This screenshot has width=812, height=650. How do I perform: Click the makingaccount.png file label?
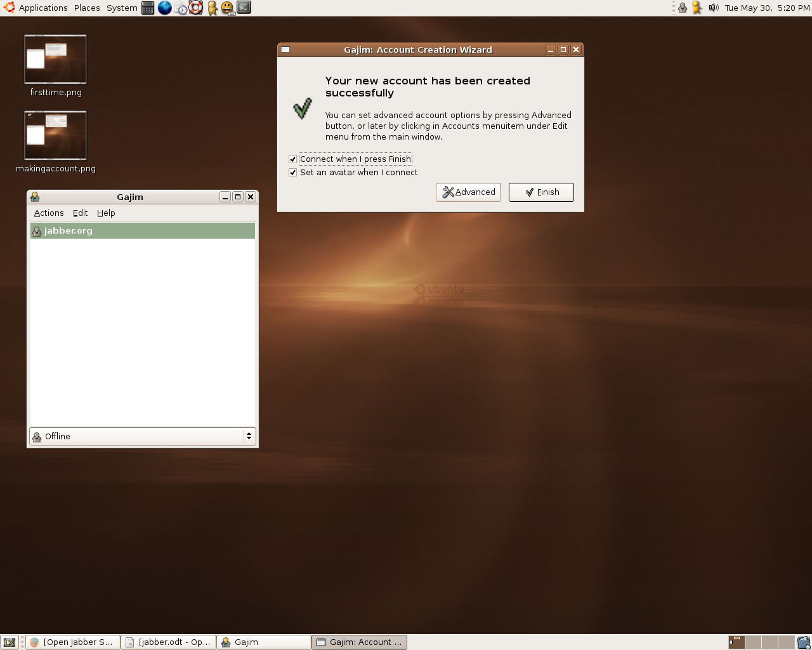(56, 168)
